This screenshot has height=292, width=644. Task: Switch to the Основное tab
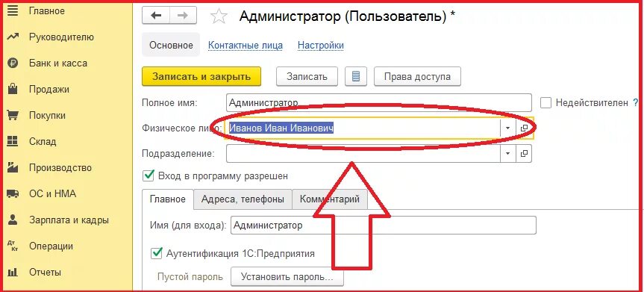coord(171,46)
